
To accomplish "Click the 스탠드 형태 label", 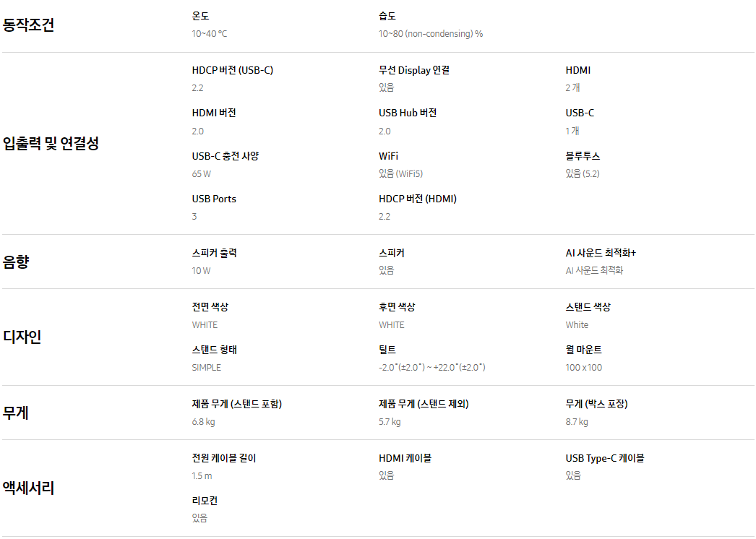I will (x=214, y=350).
